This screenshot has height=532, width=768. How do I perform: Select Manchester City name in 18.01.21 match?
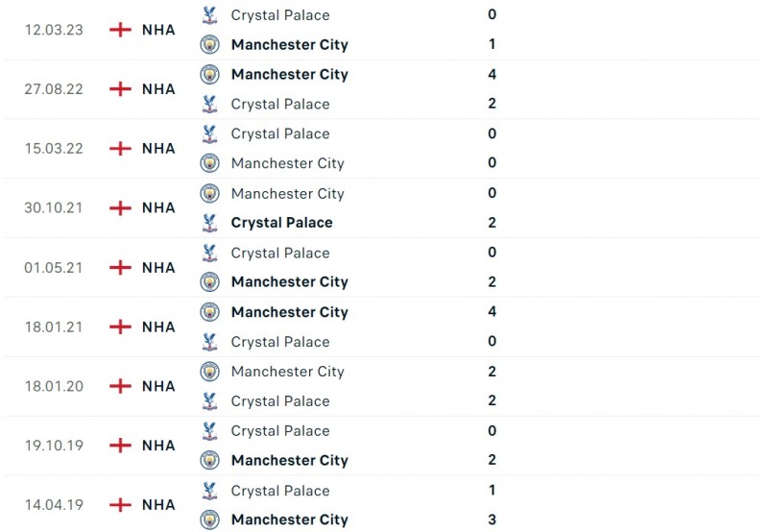click(x=289, y=312)
